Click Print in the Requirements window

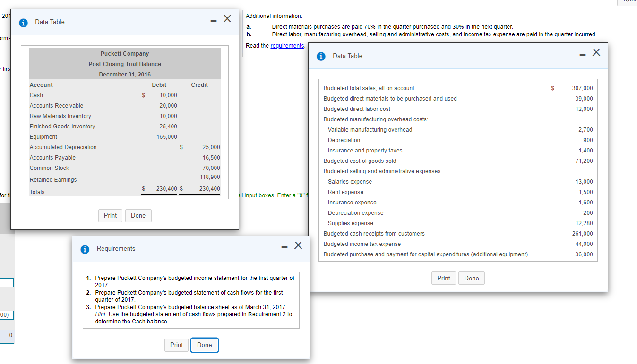point(176,345)
